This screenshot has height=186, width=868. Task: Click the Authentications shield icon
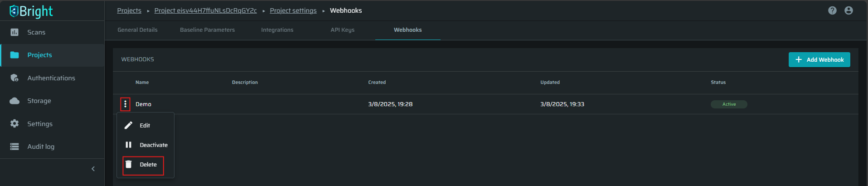tap(15, 78)
